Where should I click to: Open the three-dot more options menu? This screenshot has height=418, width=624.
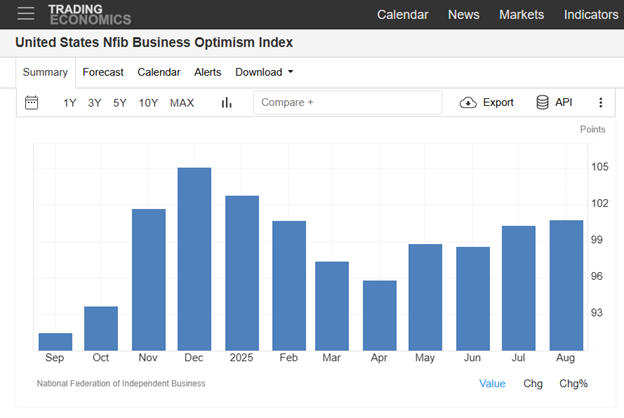[600, 102]
